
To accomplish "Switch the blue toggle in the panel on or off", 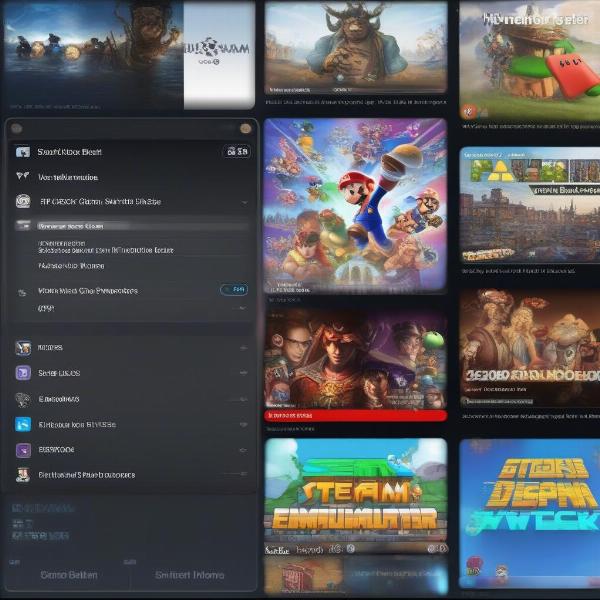I will tap(234, 290).
